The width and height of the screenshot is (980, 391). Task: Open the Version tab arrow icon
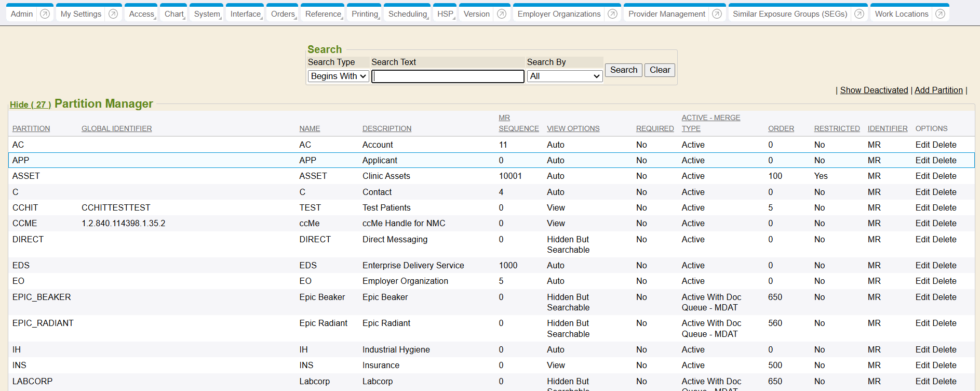502,14
